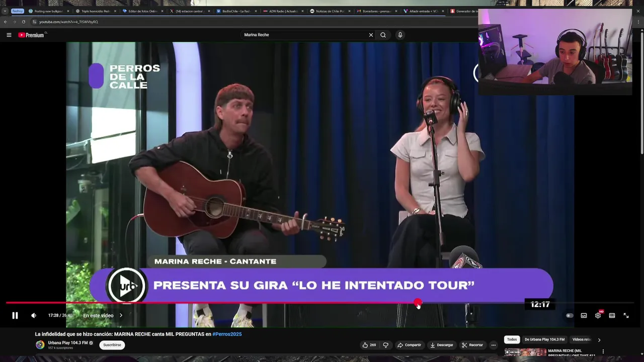Switch to Noticias de Chile tab

[x=330, y=11]
